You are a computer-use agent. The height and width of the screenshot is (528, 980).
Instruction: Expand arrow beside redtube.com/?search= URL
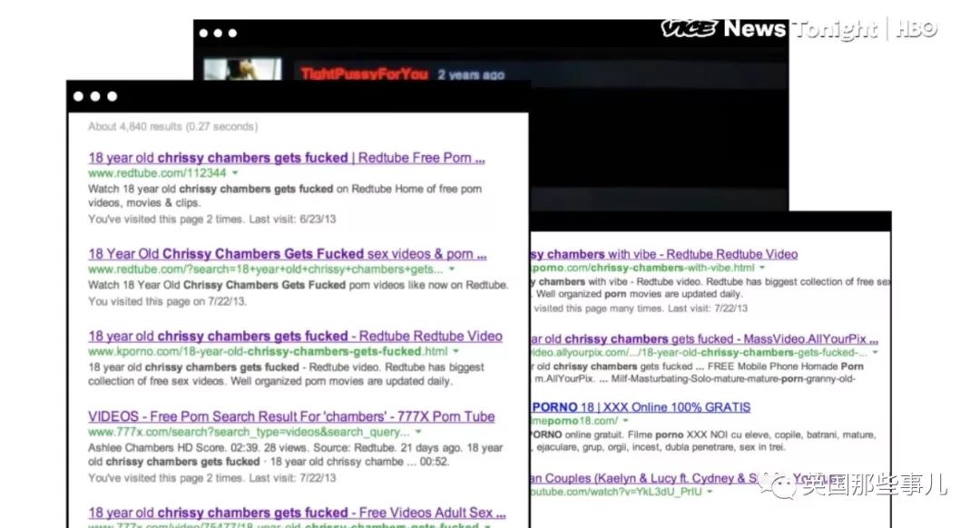point(451,269)
